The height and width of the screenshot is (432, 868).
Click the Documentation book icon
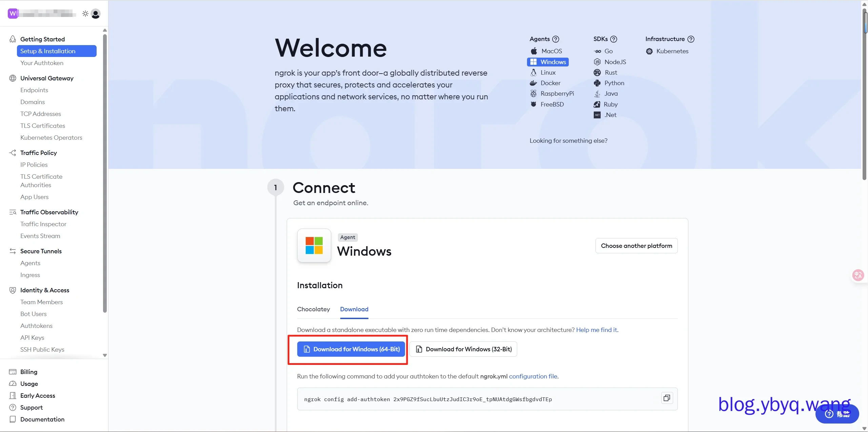[13, 419]
